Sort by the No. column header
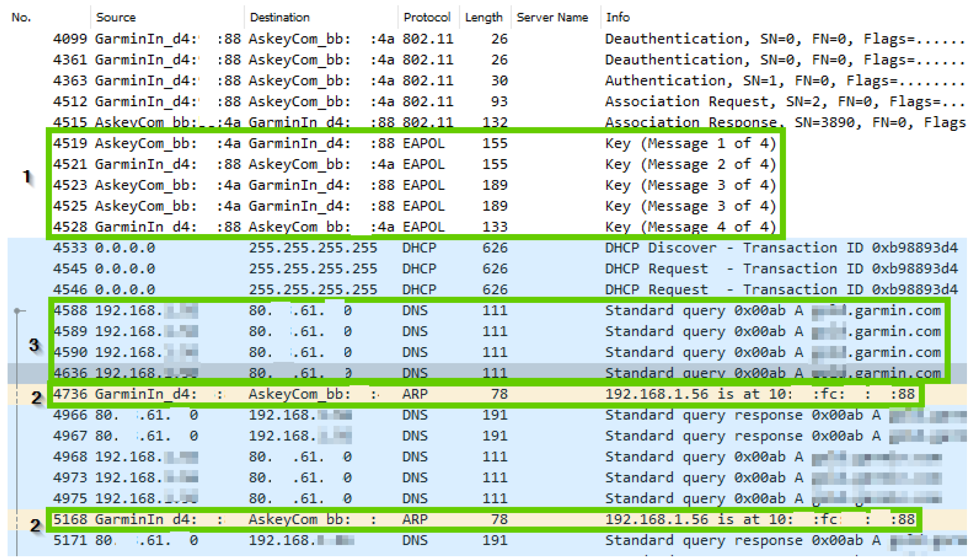973x560 pixels. tap(22, 17)
